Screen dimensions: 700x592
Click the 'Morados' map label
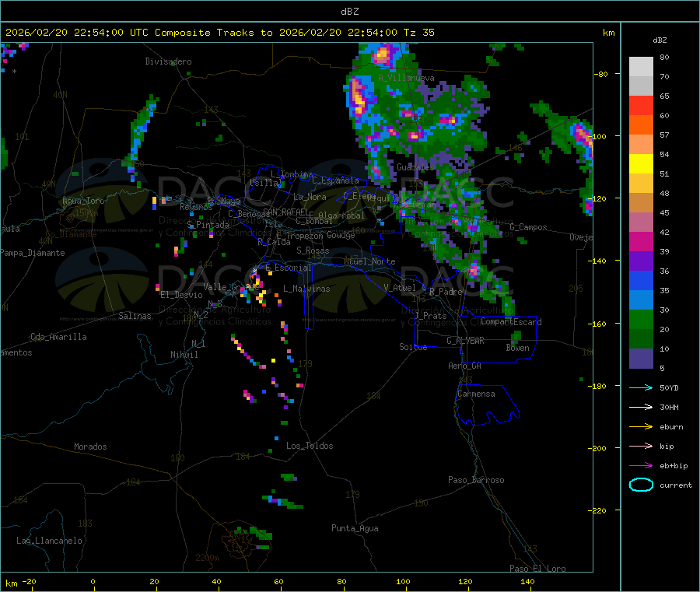91,447
